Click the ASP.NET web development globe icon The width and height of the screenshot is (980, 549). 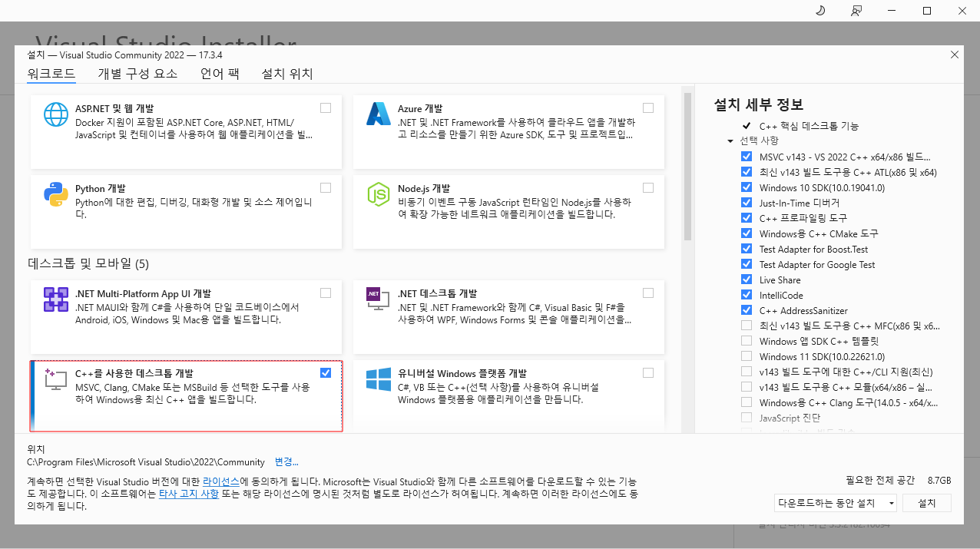tap(56, 114)
